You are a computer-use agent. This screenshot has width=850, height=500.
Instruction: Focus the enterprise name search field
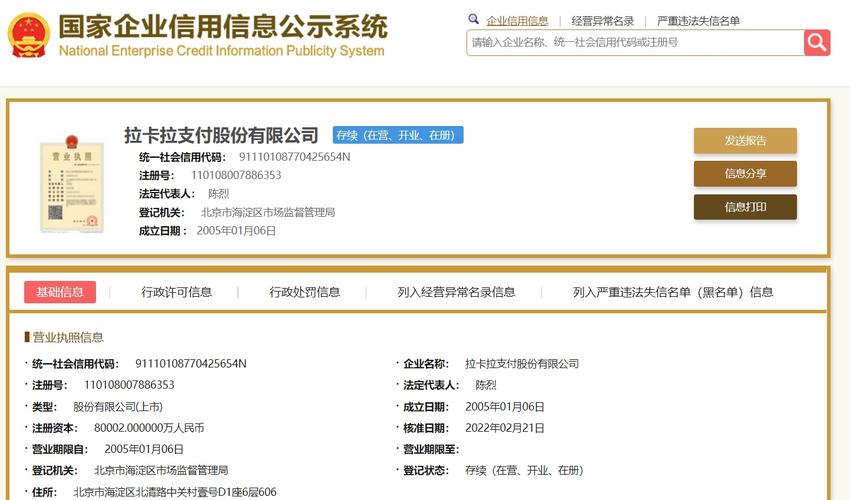[x=635, y=42]
